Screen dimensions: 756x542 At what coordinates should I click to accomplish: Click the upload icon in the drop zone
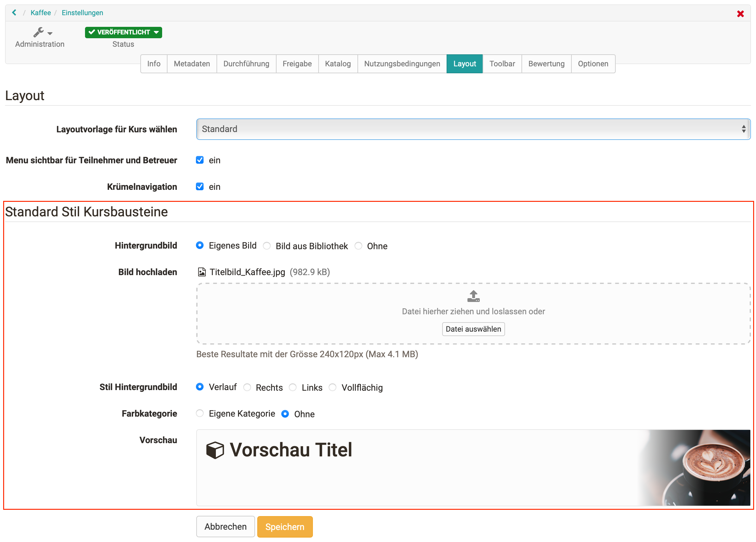pos(473,296)
